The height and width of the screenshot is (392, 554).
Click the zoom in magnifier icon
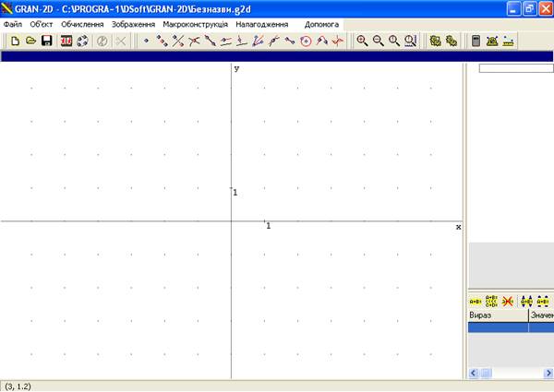coord(362,41)
